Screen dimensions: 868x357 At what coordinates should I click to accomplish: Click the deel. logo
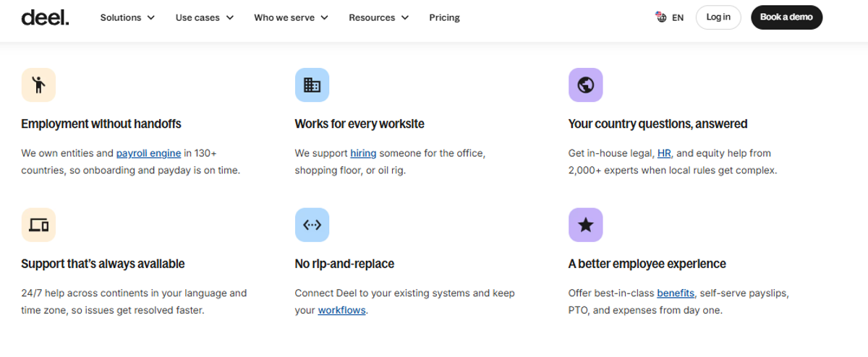coord(45,17)
